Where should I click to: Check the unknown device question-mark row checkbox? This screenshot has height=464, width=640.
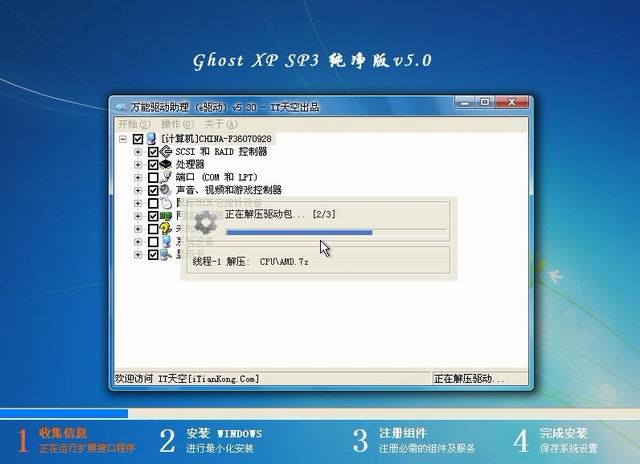[x=153, y=229]
